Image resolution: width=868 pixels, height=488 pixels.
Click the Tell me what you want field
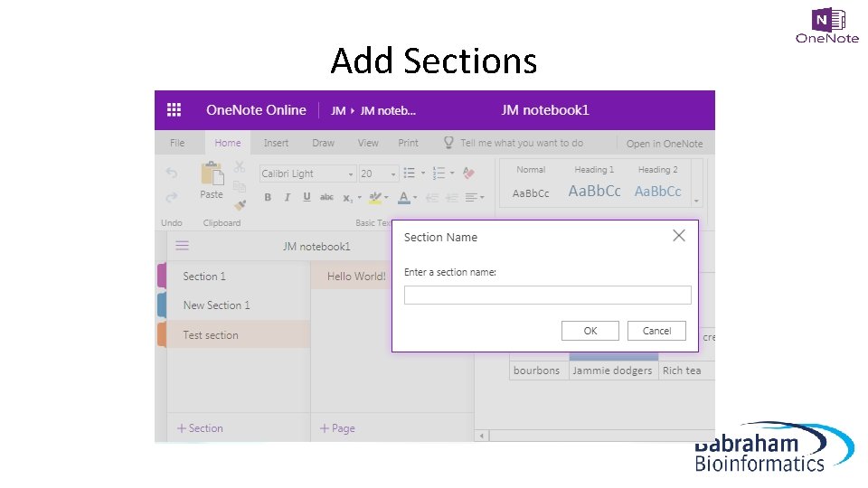point(522,143)
